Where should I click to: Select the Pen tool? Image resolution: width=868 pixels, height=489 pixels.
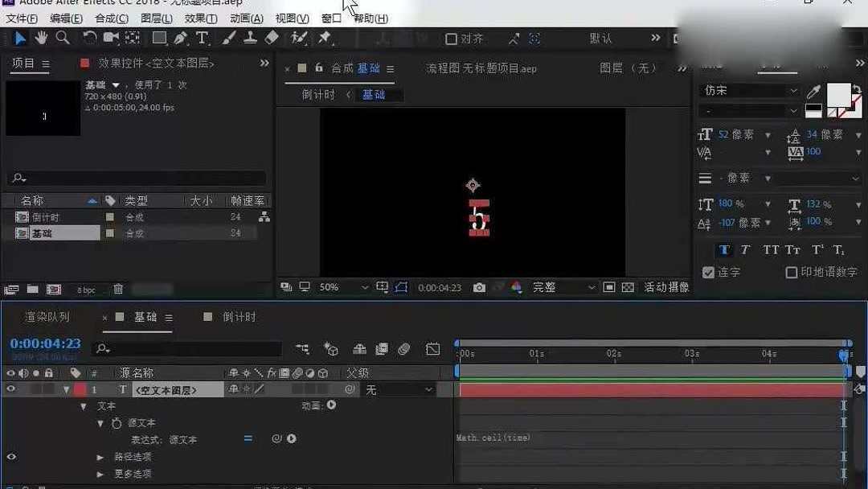point(182,38)
